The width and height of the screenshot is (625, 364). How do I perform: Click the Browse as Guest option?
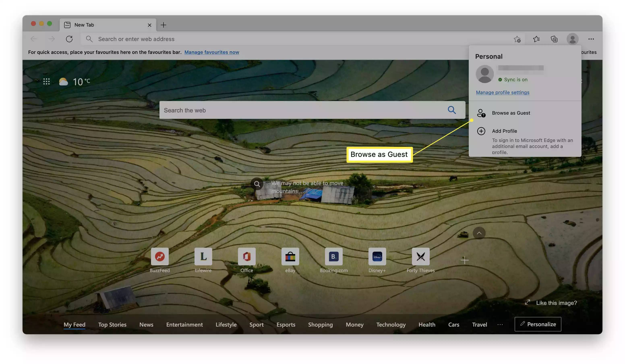[x=511, y=113]
